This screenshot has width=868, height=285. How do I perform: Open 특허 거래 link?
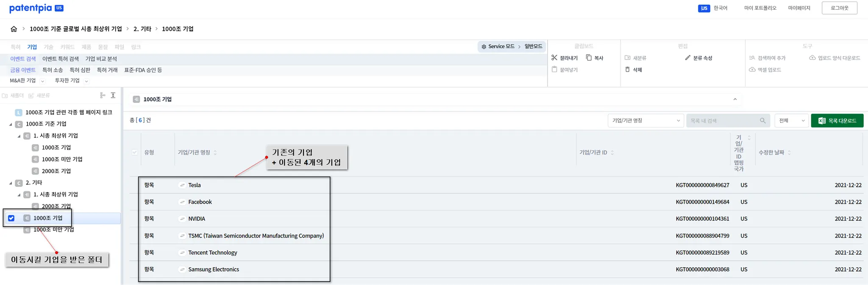pyautogui.click(x=107, y=70)
